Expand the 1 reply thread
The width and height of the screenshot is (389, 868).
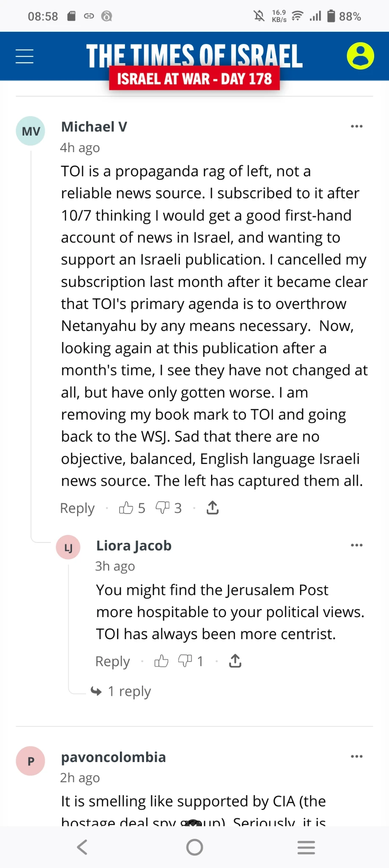(129, 691)
